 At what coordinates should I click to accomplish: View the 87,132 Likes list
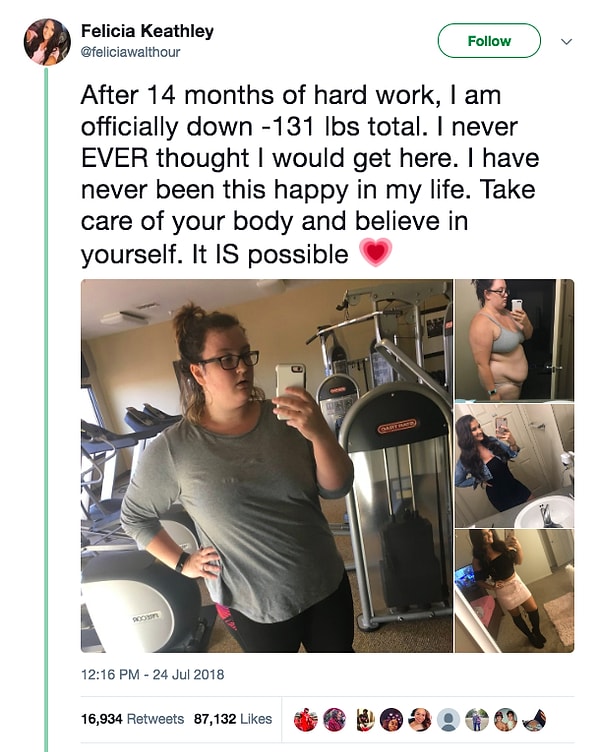pyautogui.click(x=233, y=719)
